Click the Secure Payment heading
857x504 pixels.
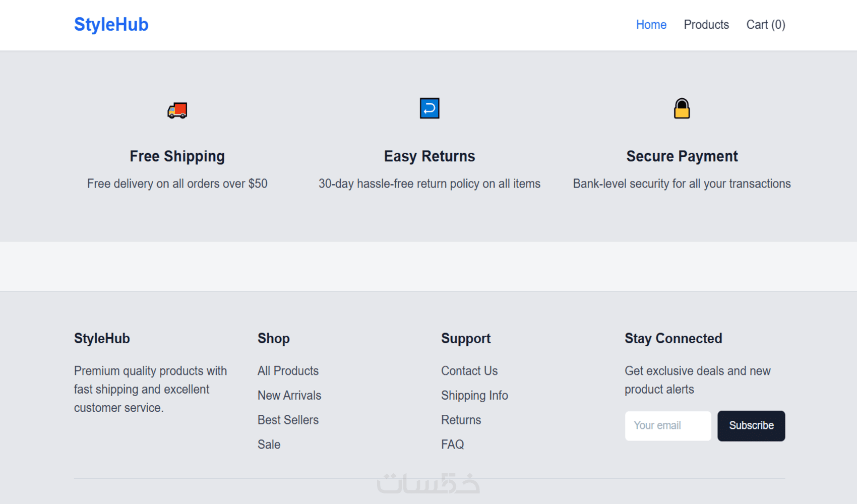click(x=682, y=156)
